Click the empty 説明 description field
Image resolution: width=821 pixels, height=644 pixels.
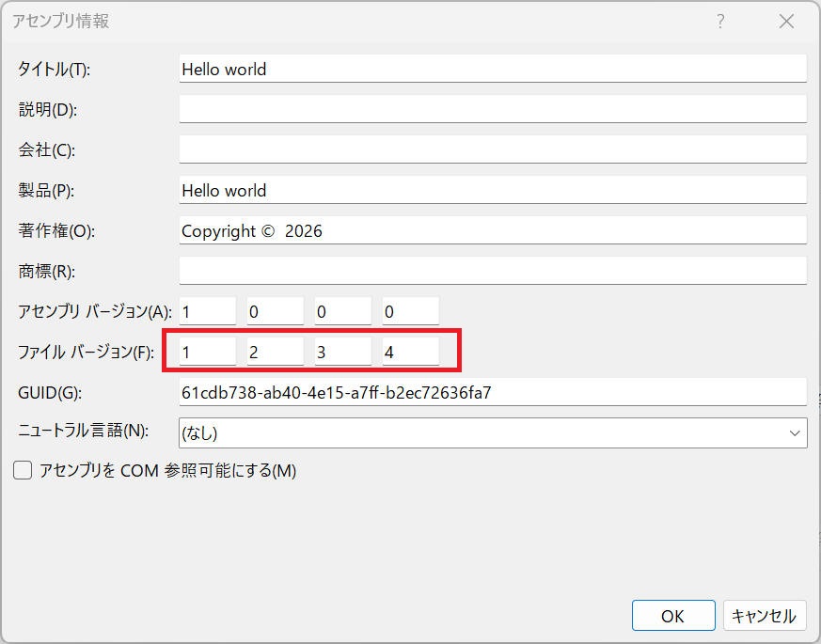coord(492,109)
